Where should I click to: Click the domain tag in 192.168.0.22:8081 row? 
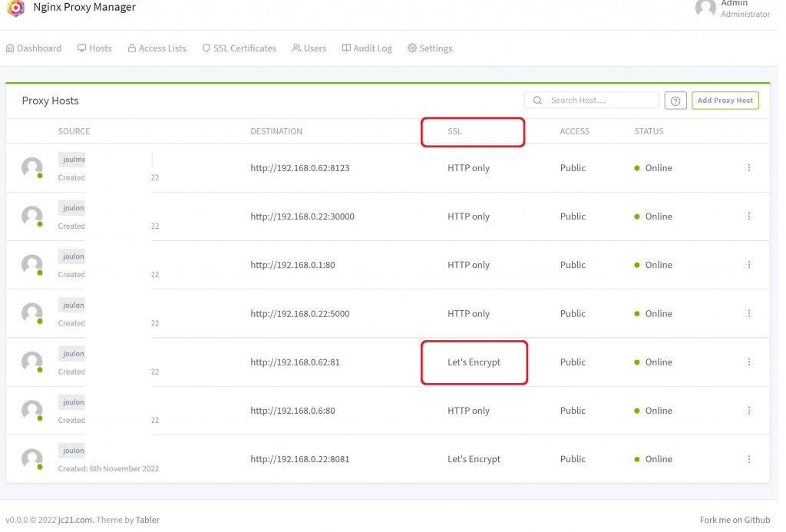point(71,451)
